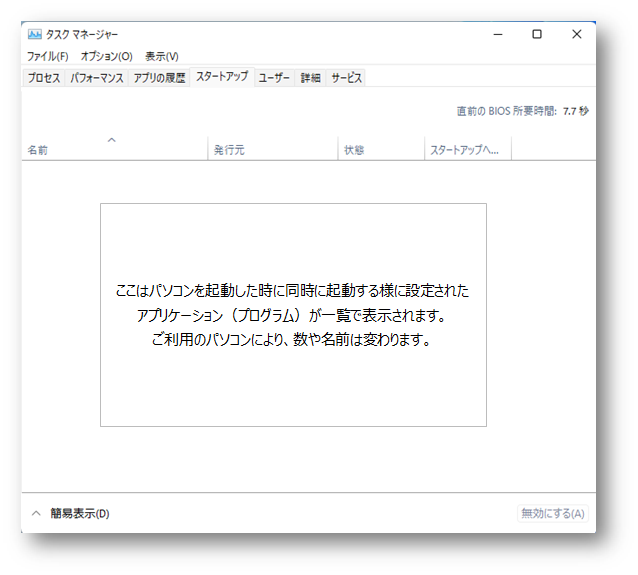Minimize the Task Manager window
Screen dimensions: 638x575
click(498, 34)
